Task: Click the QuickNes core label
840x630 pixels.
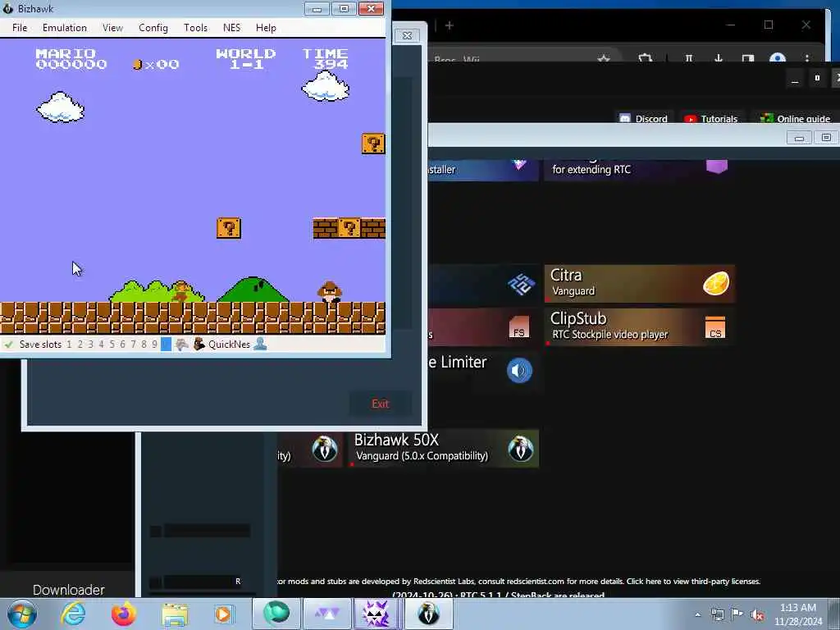Action: pos(230,345)
